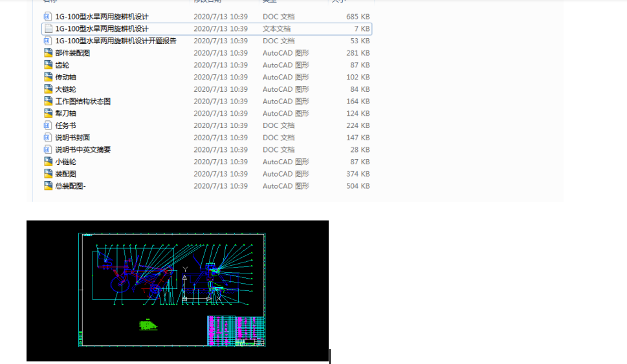Select the AutoCAD icon next to 齿轮
Image resolution: width=627 pixels, height=364 pixels.
coord(48,65)
